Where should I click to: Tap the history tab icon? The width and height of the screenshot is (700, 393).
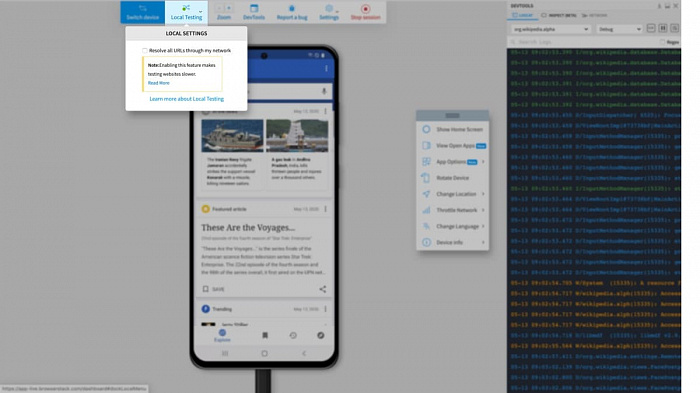click(x=293, y=335)
